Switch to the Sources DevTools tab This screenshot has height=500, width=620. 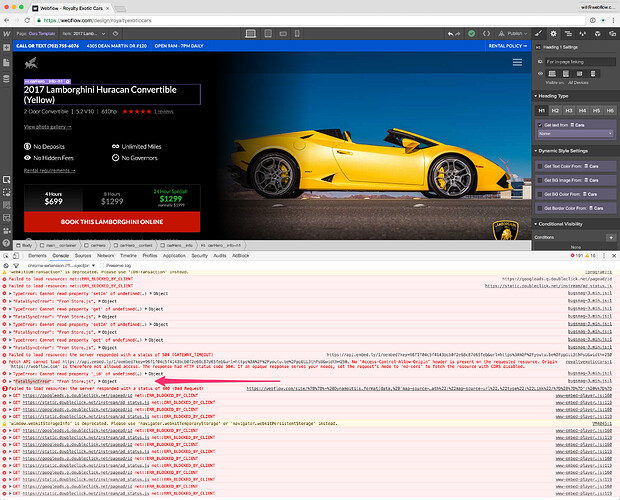click(x=83, y=256)
